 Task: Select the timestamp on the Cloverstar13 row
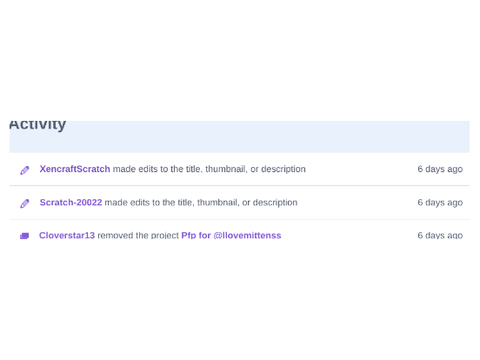[x=440, y=235]
